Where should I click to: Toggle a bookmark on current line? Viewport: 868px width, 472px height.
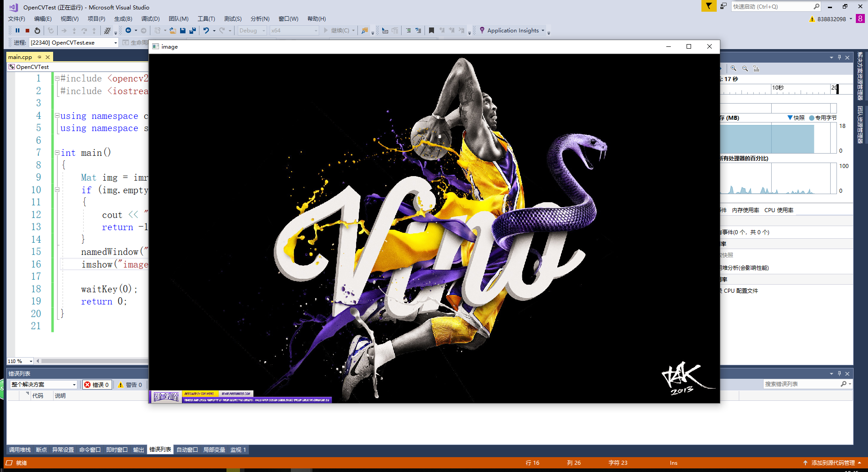click(431, 31)
